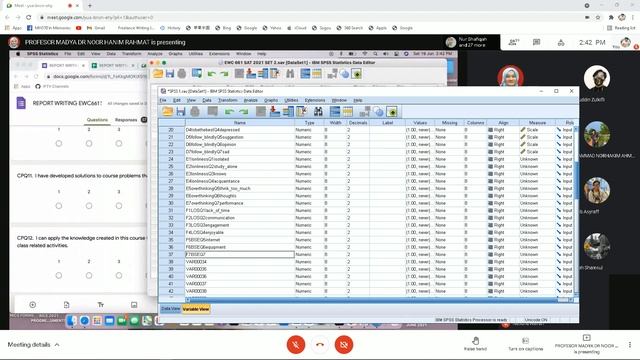Select option 3 in question above CPQ11
This screenshot has width=640, height=360.
tap(119, 143)
